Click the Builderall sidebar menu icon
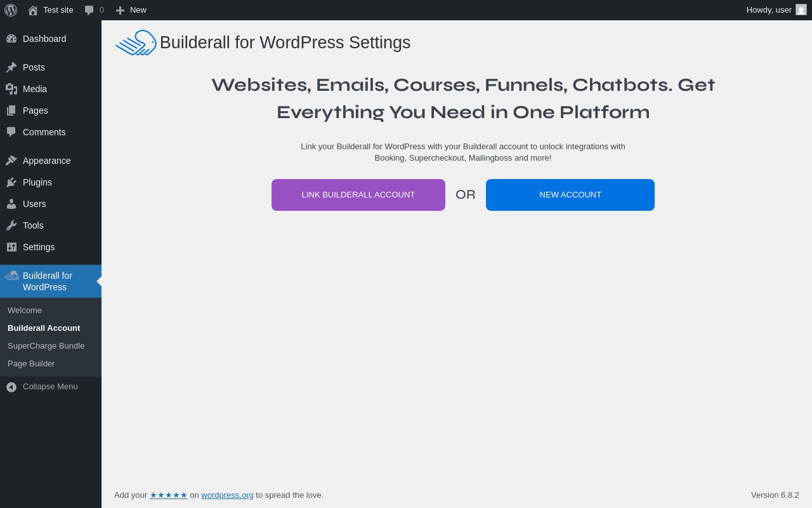 (x=11, y=276)
